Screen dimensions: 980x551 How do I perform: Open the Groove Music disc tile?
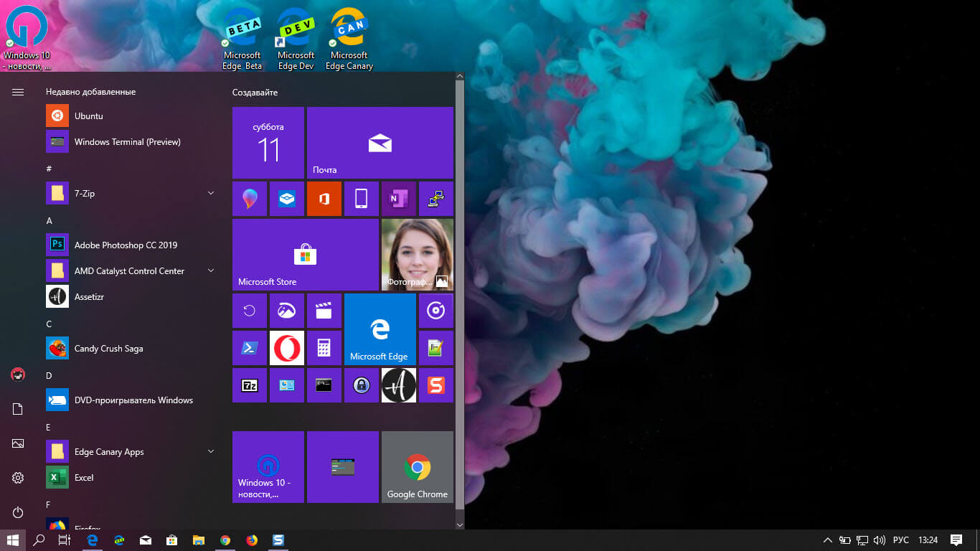tap(436, 311)
